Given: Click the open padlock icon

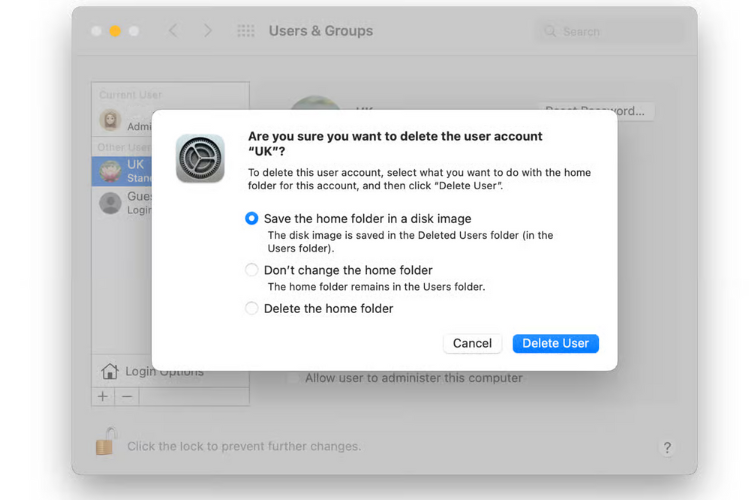Looking at the screenshot, I should click(106, 442).
